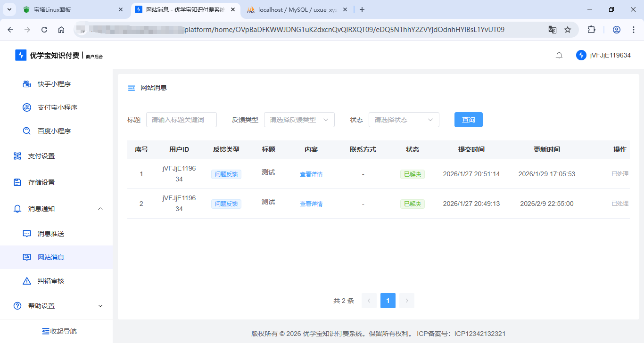Open 支付宝小程序 in the sidebar
The image size is (644, 343).
[57, 107]
